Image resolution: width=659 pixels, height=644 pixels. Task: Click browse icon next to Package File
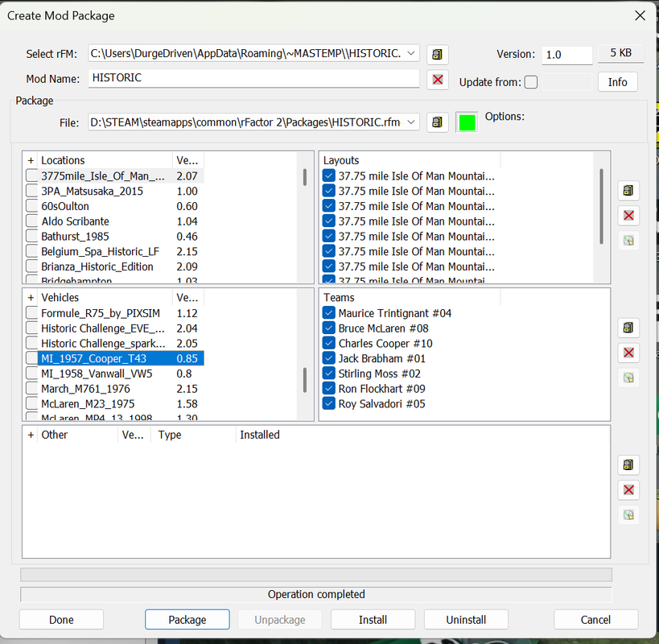[x=438, y=122]
